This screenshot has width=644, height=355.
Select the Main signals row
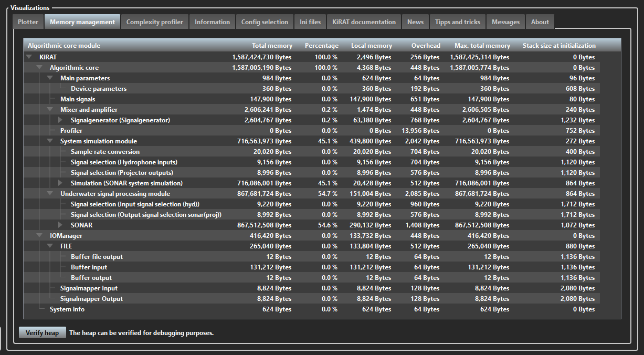pos(312,99)
